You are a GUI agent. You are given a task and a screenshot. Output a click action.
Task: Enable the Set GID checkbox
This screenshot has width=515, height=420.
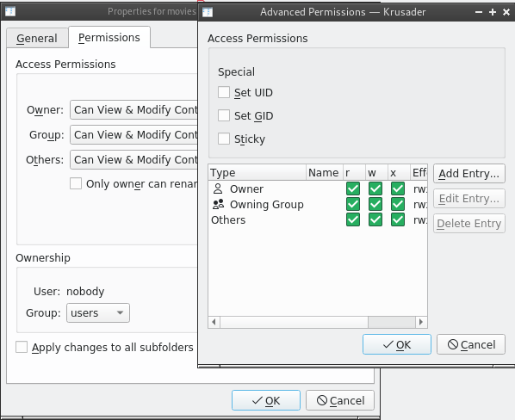[224, 115]
